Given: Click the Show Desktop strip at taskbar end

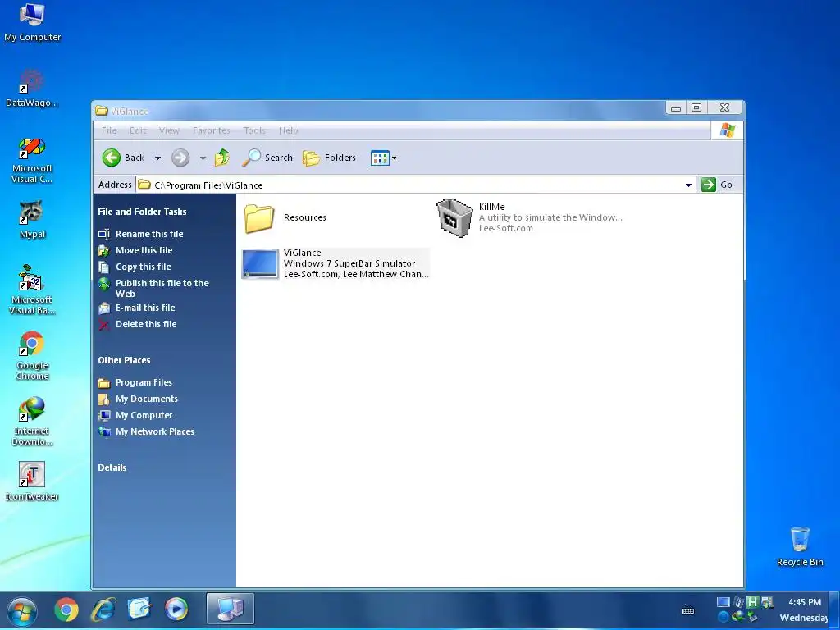Looking at the screenshot, I should (x=834, y=610).
